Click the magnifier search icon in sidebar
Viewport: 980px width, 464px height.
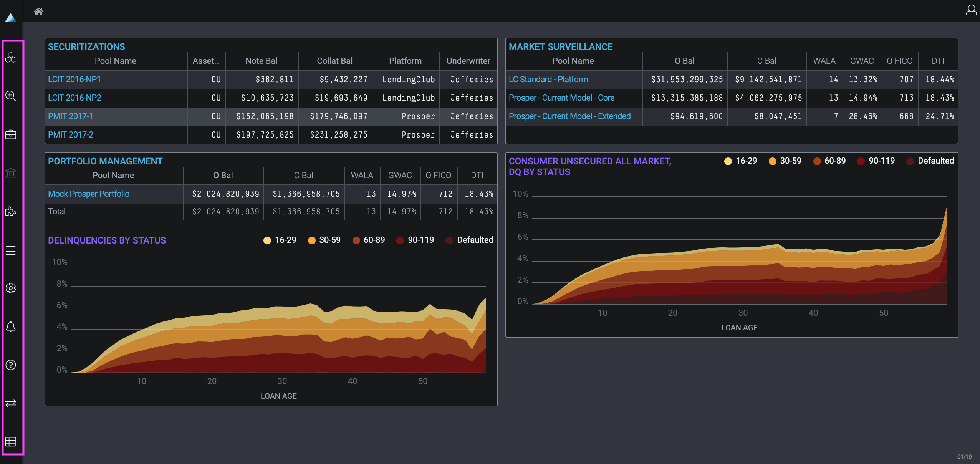(11, 96)
